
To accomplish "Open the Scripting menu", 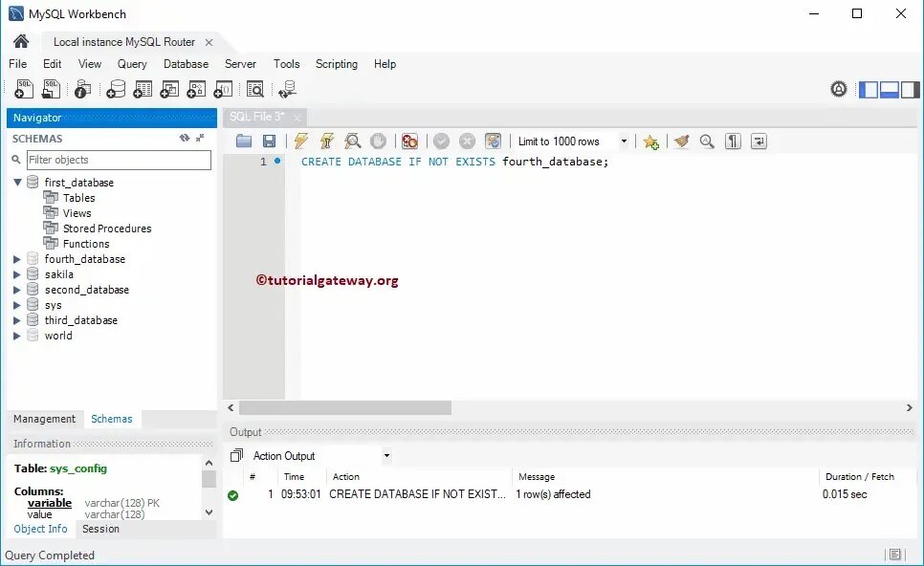I will (337, 64).
